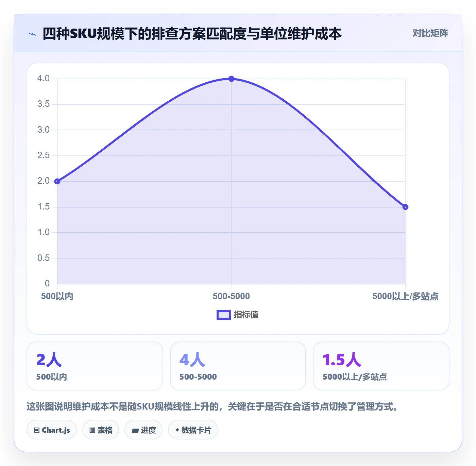Click the x-axis label 5000以上/多站点

(405, 296)
